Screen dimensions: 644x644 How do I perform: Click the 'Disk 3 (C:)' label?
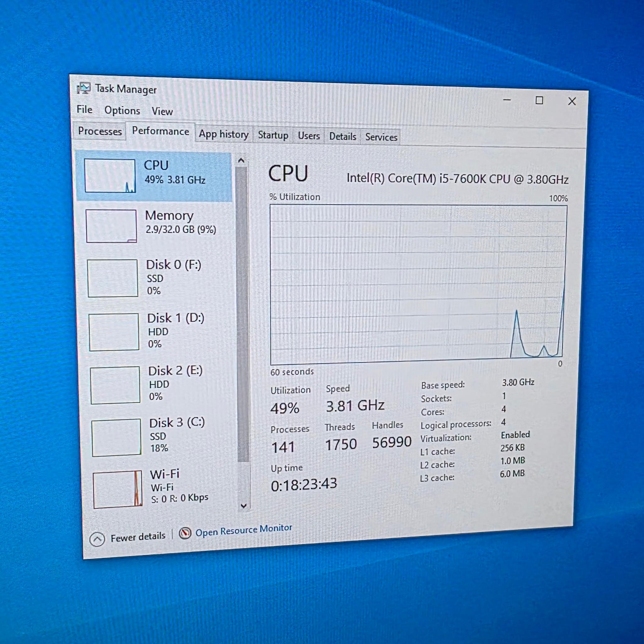[177, 422]
